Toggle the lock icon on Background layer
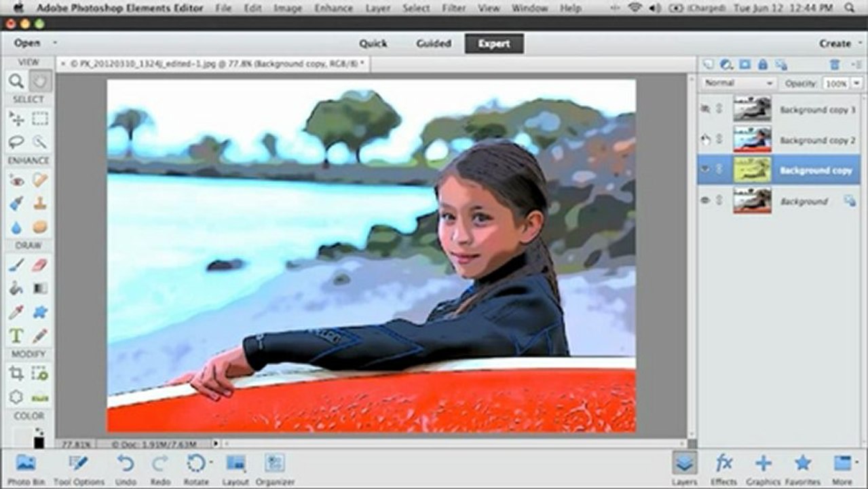The width and height of the screenshot is (868, 489). [850, 200]
